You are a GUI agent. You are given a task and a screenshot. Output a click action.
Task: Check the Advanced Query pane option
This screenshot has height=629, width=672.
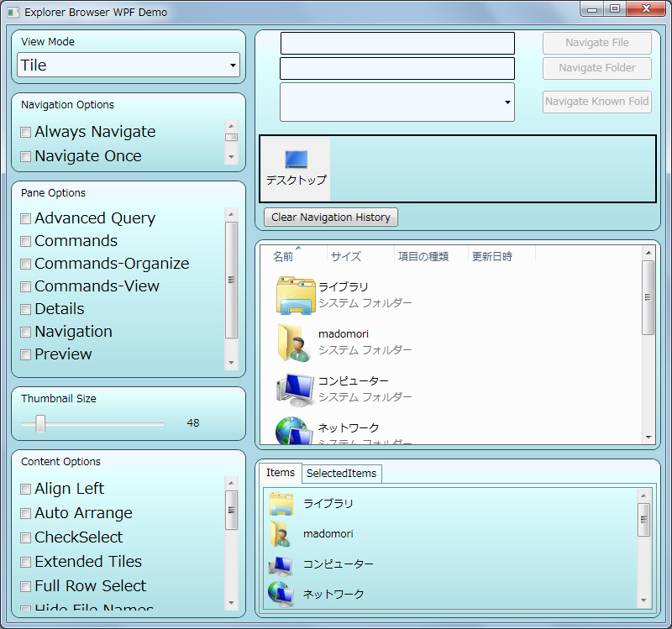pyautogui.click(x=26, y=218)
